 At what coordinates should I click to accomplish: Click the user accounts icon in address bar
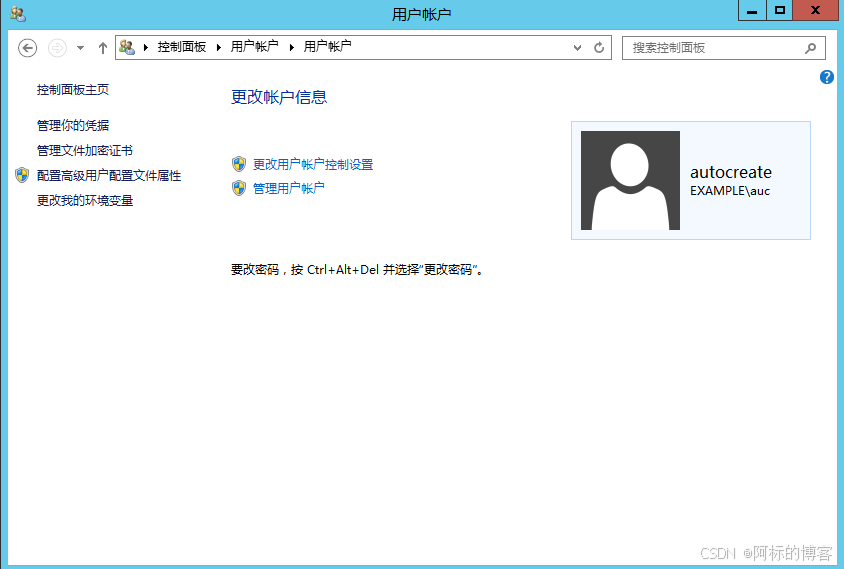(127, 47)
